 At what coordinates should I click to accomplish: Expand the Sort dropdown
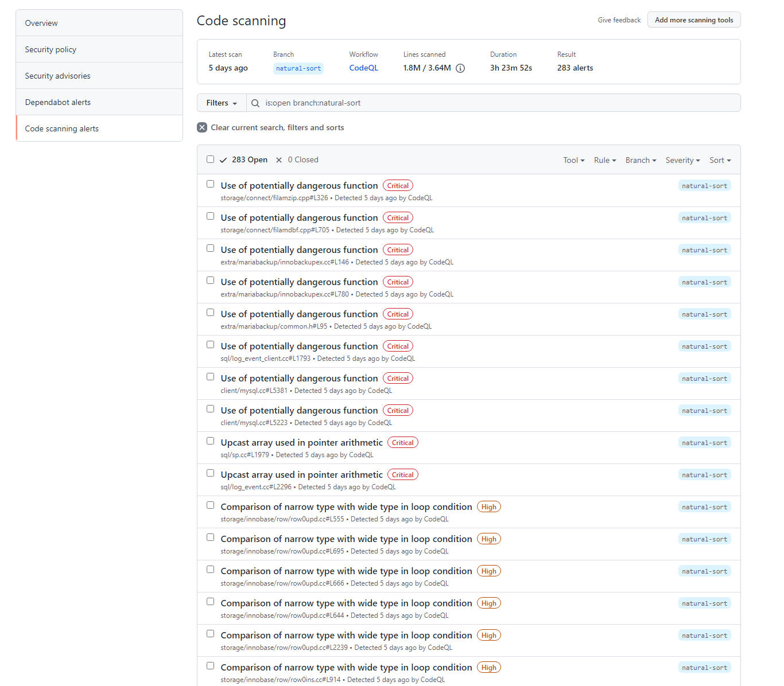[720, 161]
